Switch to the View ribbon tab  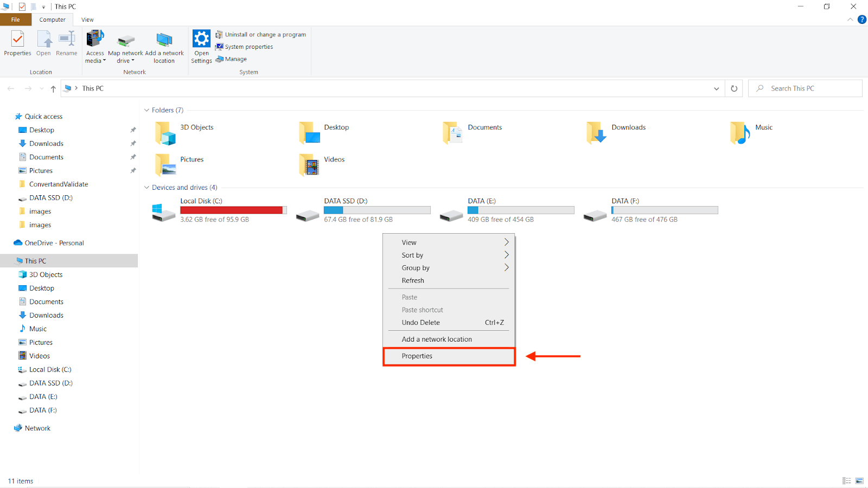(87, 20)
